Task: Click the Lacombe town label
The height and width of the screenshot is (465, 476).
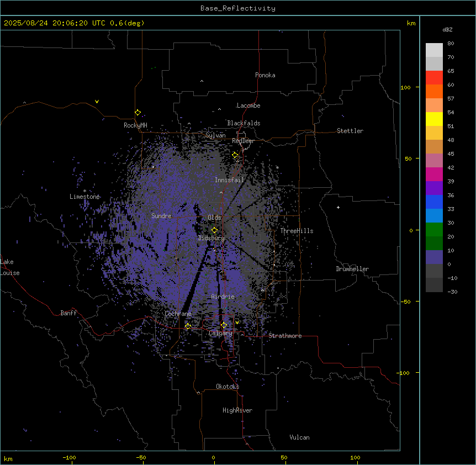Action: [x=248, y=105]
